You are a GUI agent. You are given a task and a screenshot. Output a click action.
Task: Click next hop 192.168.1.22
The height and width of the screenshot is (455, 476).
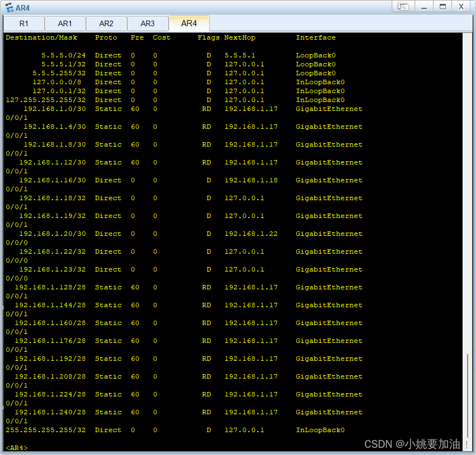pyautogui.click(x=251, y=234)
